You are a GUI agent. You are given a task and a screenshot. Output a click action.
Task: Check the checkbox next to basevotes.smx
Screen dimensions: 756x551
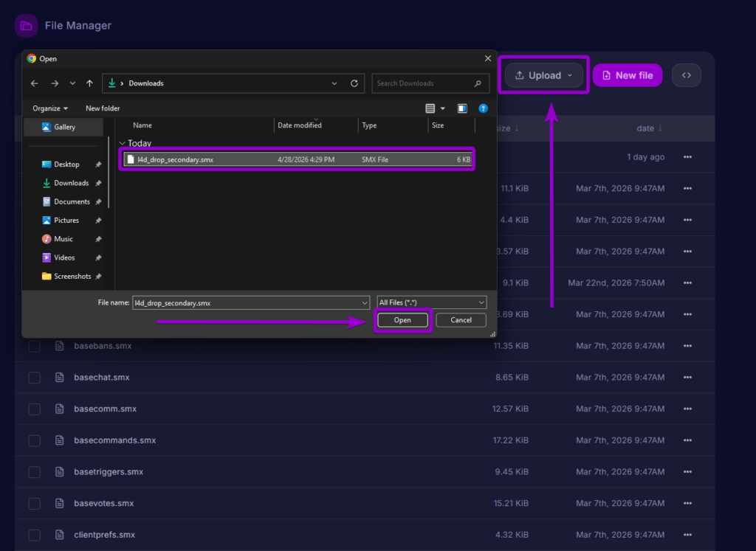click(34, 503)
